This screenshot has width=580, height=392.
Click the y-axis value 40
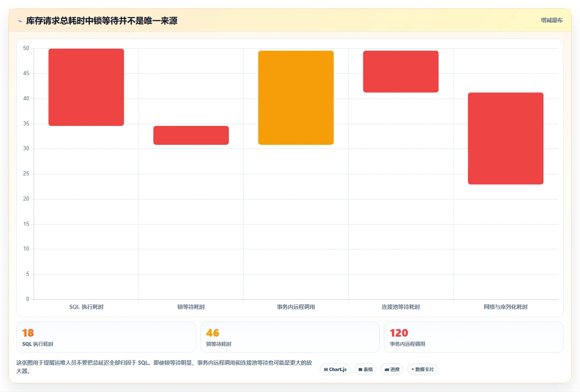pos(26,99)
